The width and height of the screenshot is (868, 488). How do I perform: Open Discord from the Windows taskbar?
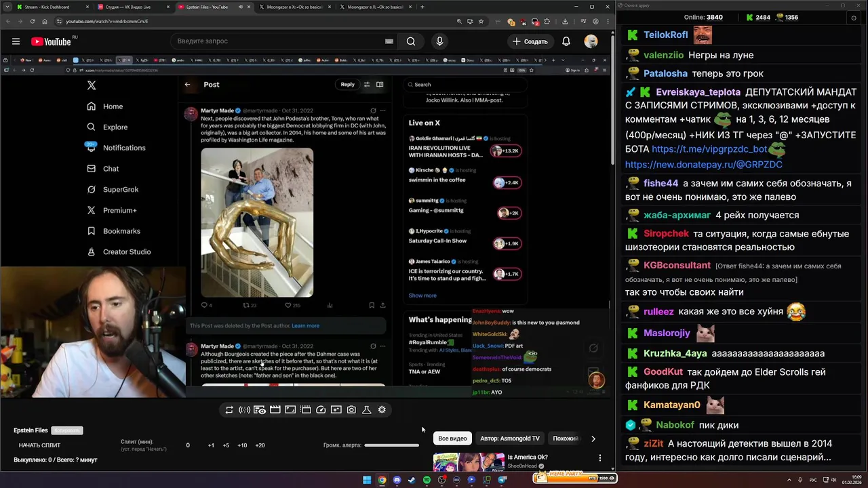tap(397, 480)
